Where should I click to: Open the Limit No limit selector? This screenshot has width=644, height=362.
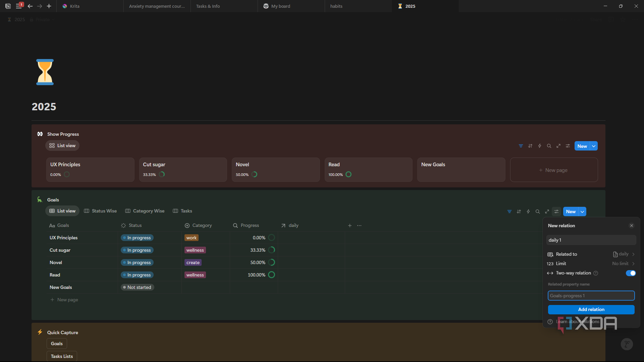click(x=591, y=264)
